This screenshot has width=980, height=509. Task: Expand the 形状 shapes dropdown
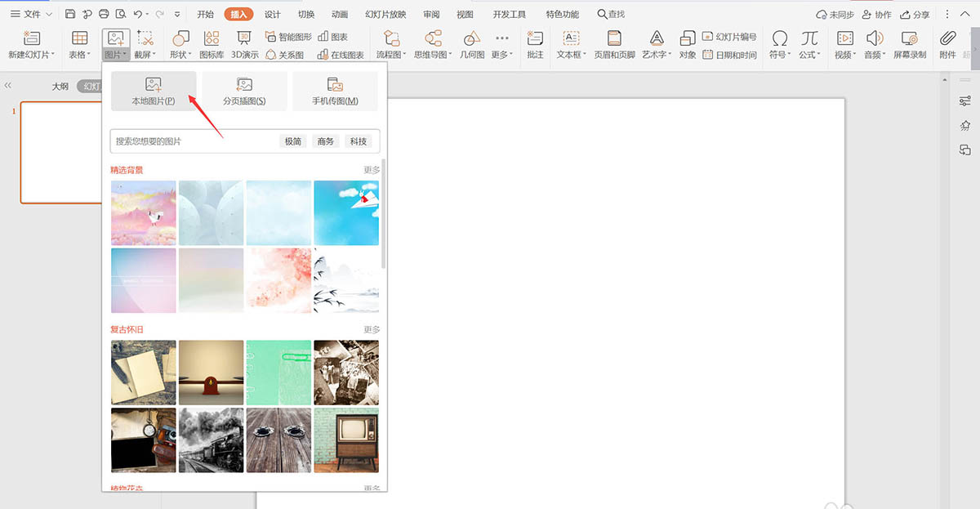tap(180, 45)
